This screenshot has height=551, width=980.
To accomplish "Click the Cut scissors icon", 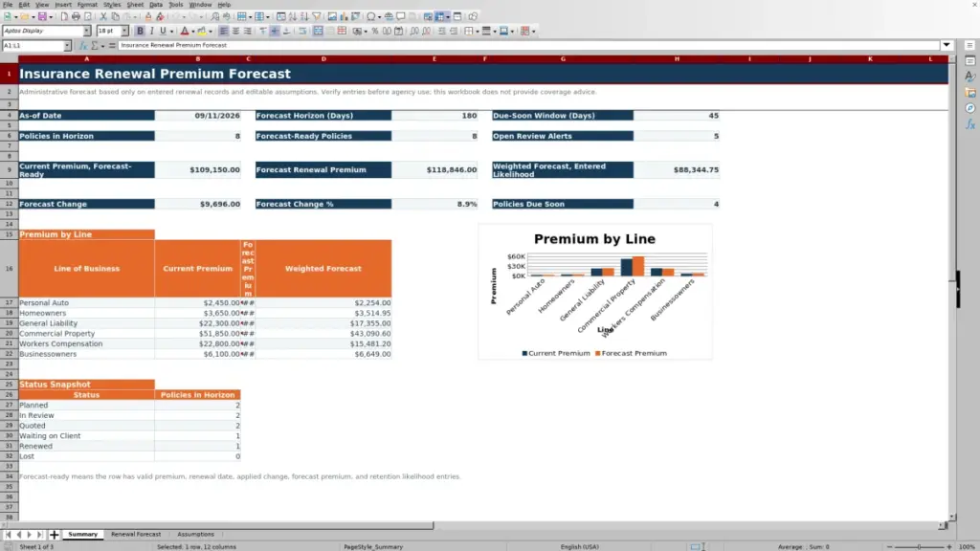I will (103, 17).
